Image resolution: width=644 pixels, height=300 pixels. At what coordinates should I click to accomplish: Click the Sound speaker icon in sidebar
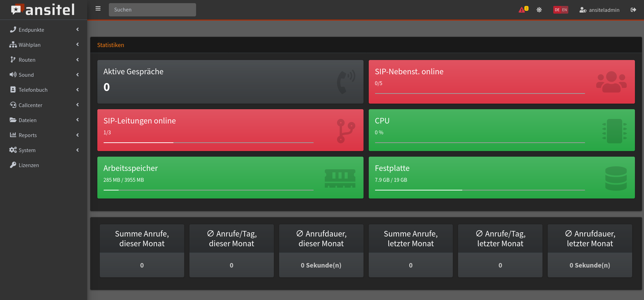coord(13,75)
